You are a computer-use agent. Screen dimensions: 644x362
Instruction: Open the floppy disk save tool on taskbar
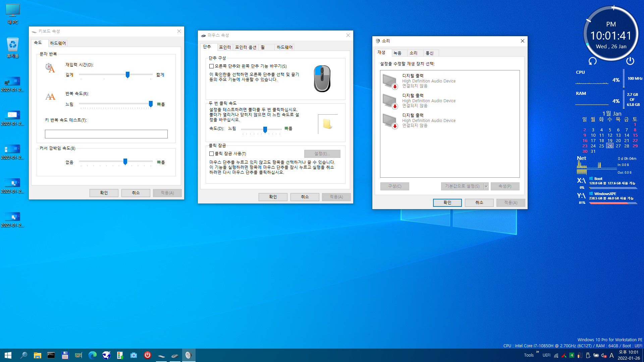click(65, 355)
